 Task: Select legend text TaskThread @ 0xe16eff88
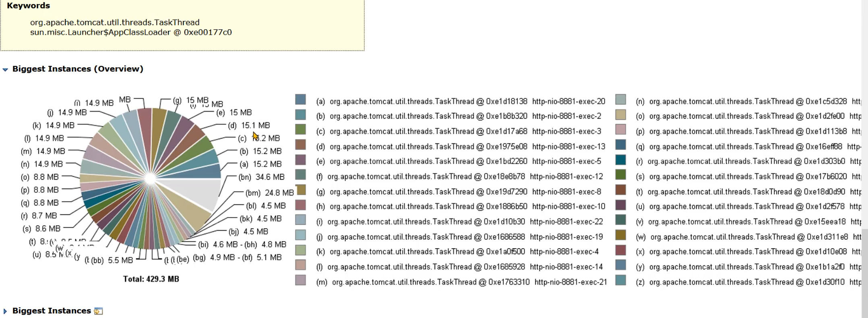pos(798,147)
